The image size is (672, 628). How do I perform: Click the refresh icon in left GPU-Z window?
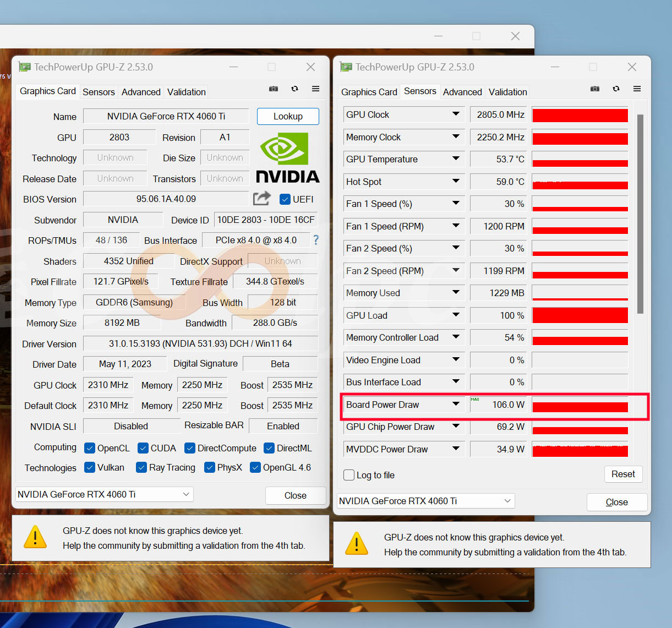click(x=294, y=89)
